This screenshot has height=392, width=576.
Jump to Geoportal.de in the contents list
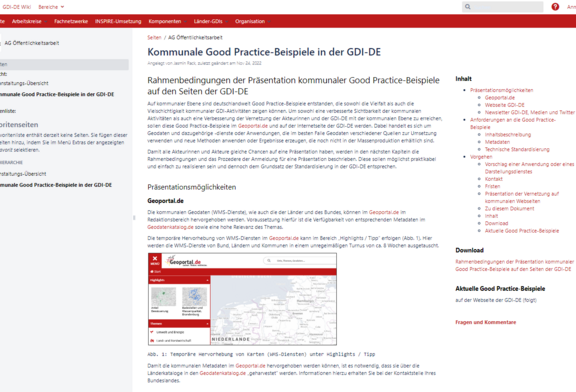coord(500,97)
